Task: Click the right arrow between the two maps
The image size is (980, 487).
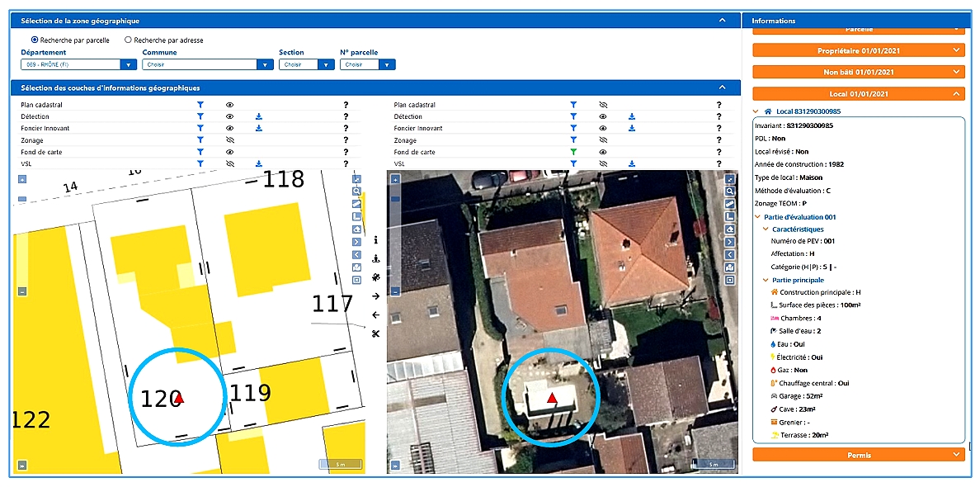Action: tap(375, 296)
